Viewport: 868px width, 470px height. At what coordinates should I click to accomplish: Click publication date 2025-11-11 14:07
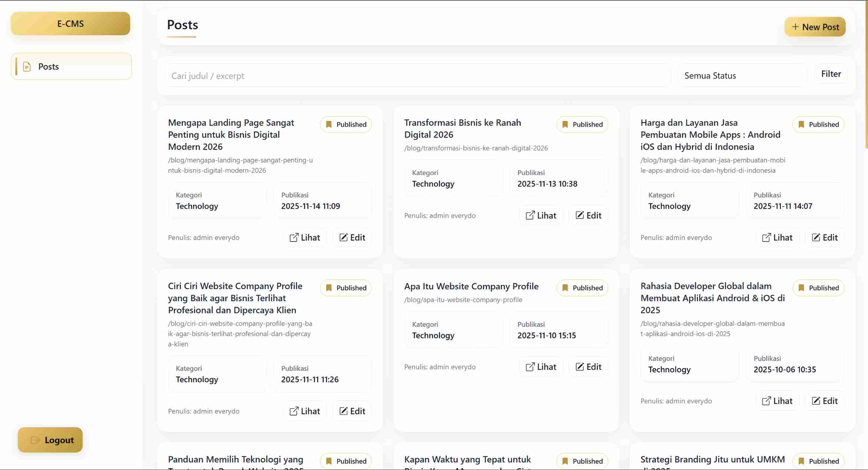click(783, 206)
